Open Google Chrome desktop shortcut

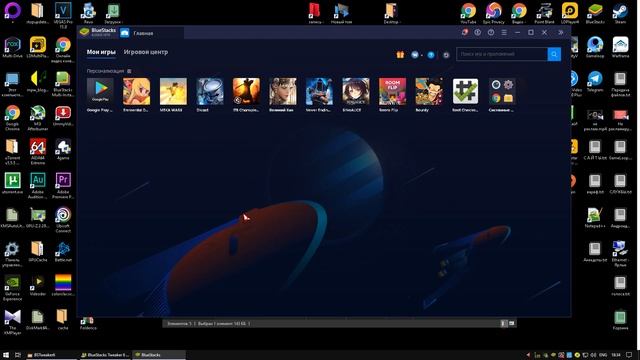[x=12, y=117]
